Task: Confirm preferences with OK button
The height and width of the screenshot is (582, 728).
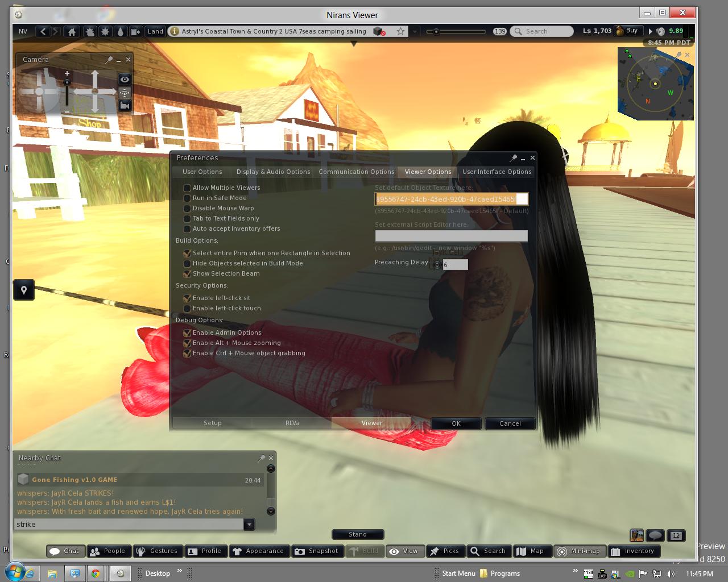Action: click(456, 423)
